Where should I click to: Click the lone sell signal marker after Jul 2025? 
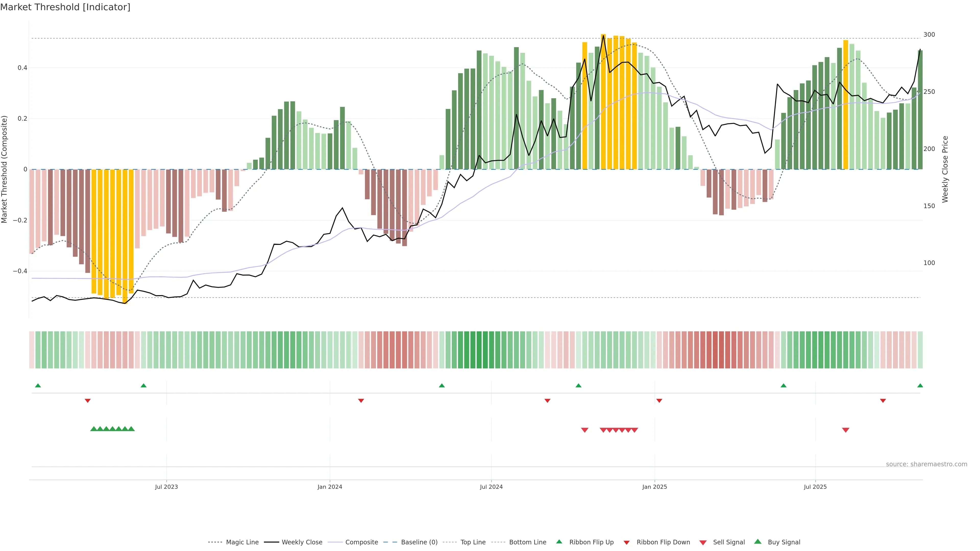tap(846, 430)
